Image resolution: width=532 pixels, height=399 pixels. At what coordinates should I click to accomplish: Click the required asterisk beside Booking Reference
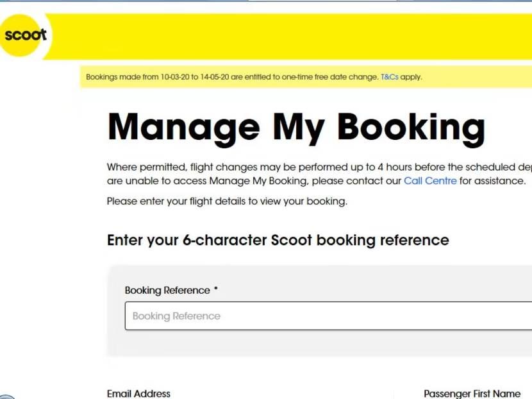pyautogui.click(x=215, y=289)
